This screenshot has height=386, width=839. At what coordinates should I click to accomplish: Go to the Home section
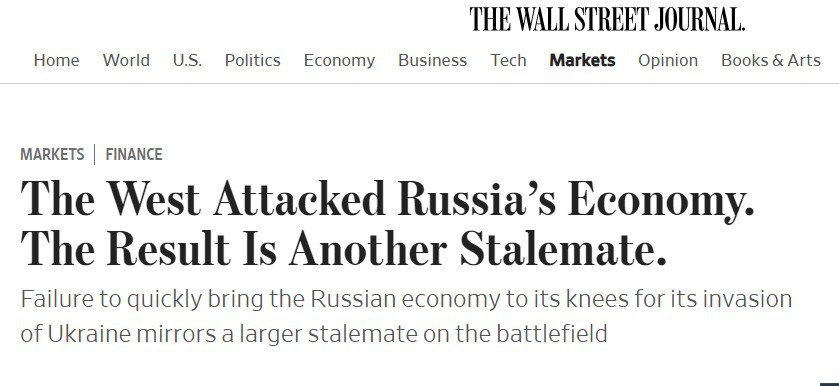[56, 60]
